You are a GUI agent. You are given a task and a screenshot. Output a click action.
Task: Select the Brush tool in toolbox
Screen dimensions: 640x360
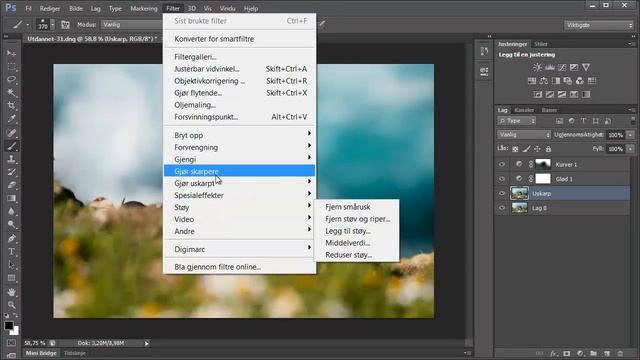11,146
